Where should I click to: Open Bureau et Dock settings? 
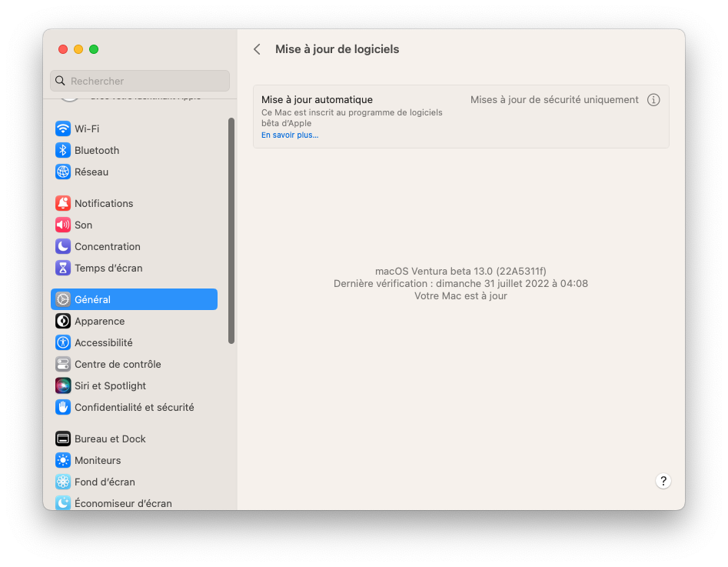click(110, 439)
